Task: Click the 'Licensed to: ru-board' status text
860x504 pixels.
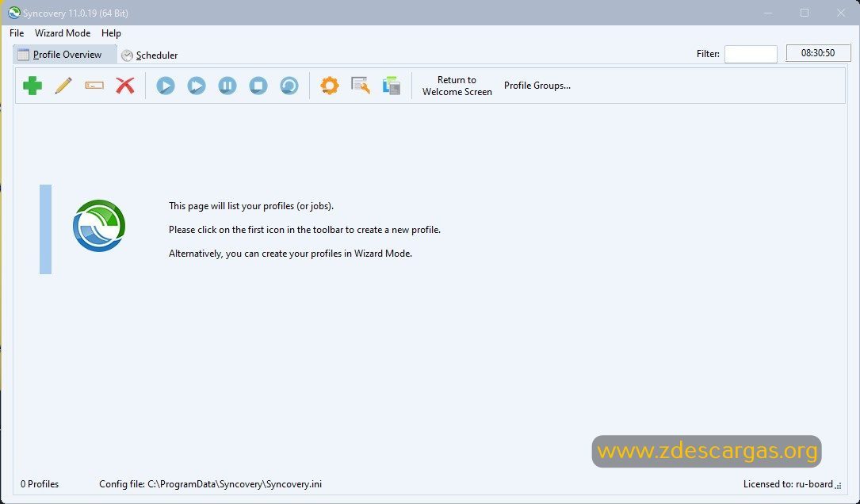Action: tap(788, 484)
